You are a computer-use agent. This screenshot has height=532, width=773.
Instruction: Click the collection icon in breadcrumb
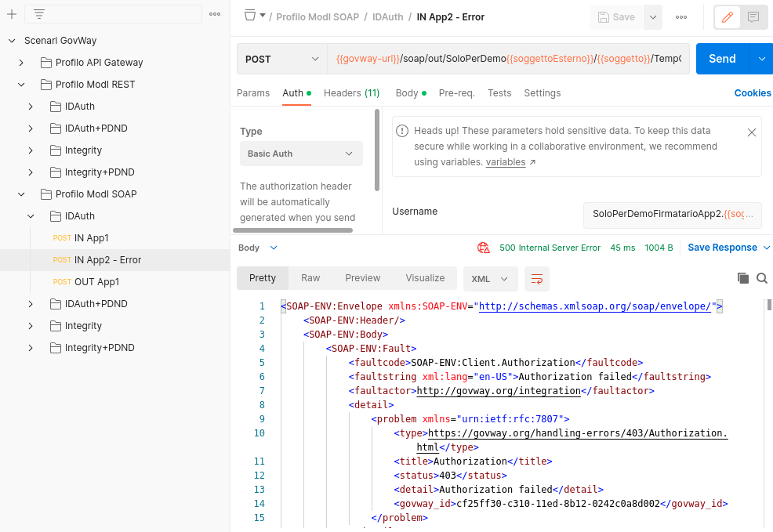coord(250,15)
